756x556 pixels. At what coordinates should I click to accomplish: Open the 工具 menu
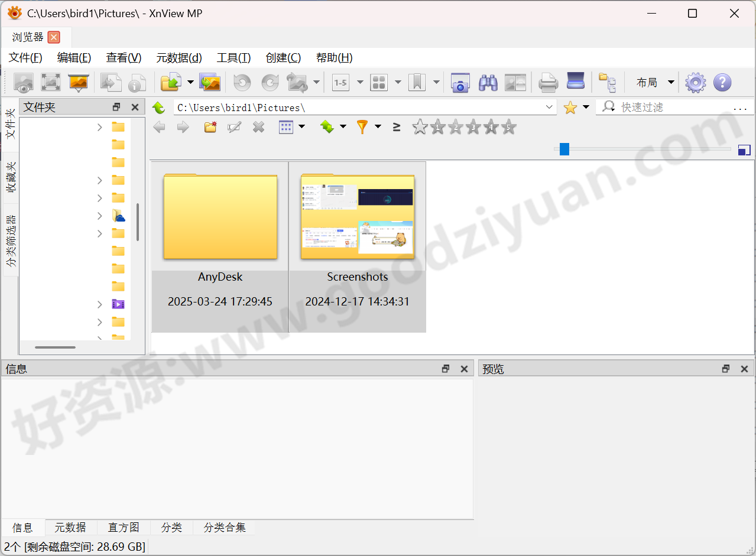coord(233,58)
